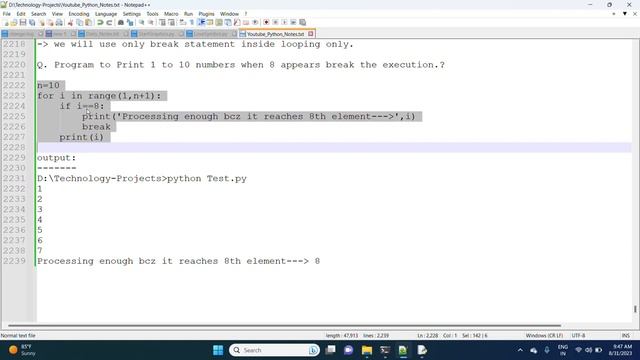This screenshot has width=640, height=360.
Task: Open Find with the binoculars toolbar icon
Action: point(121,22)
